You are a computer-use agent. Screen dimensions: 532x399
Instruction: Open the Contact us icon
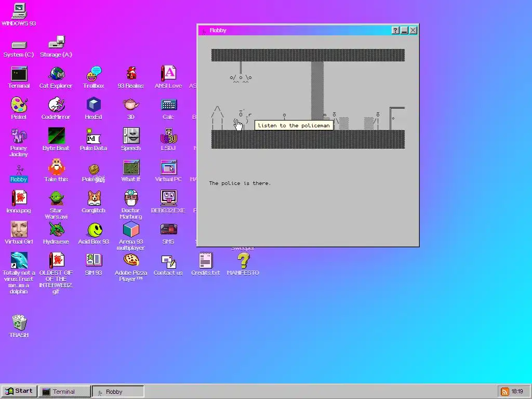tap(168, 264)
